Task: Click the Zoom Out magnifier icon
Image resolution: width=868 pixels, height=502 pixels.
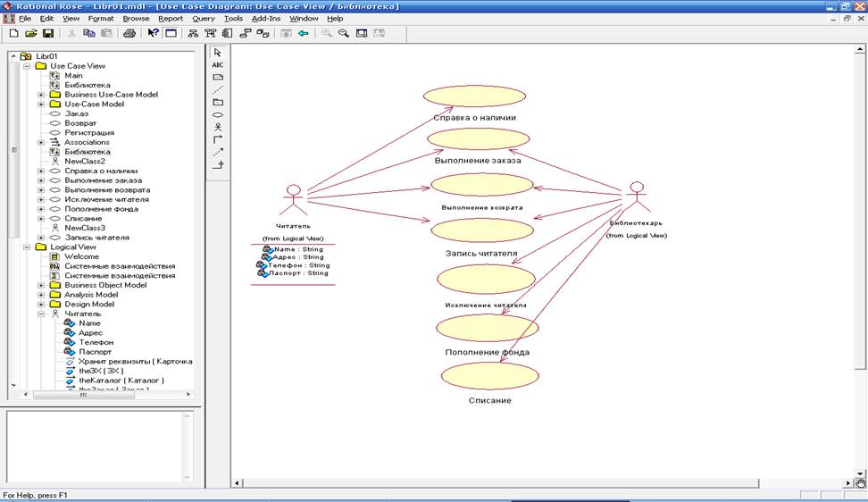Action: [x=345, y=33]
